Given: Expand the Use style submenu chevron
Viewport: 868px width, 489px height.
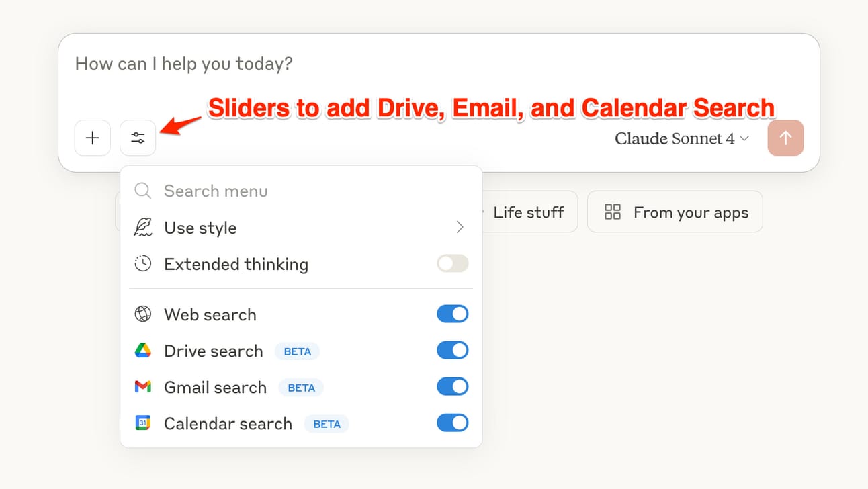Looking at the screenshot, I should click(x=460, y=227).
